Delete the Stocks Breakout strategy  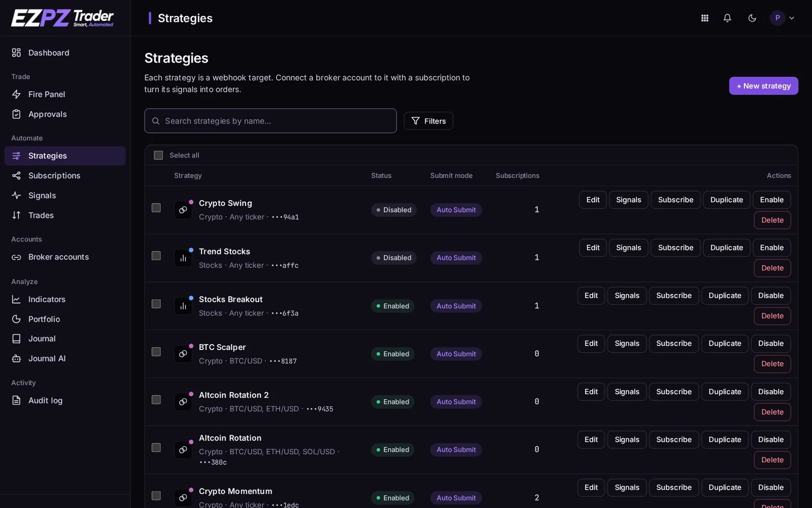coord(772,316)
